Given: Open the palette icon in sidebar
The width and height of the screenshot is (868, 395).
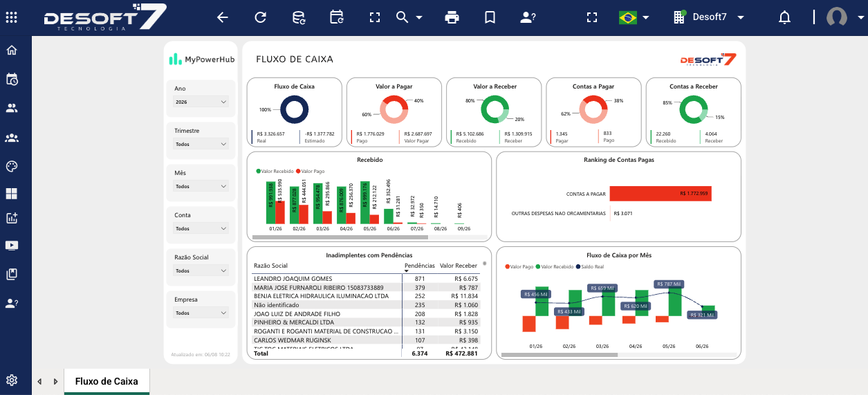Looking at the screenshot, I should point(12,166).
